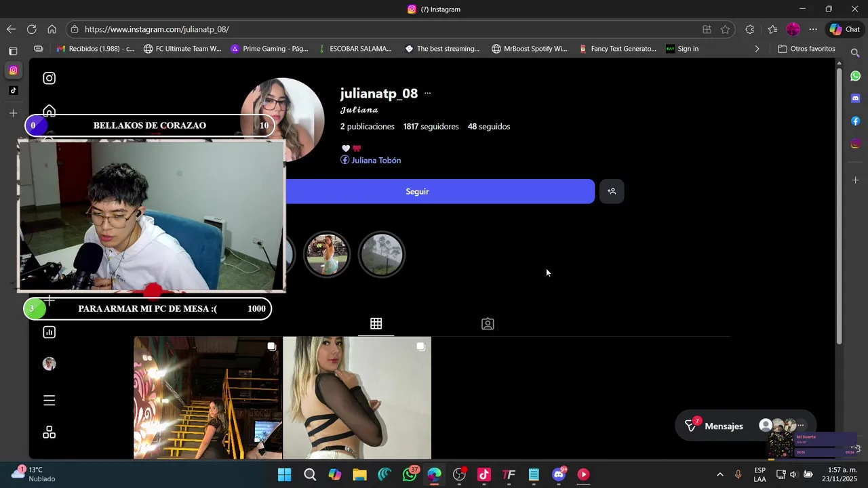Open story highlight with foggy trees

coord(382,255)
